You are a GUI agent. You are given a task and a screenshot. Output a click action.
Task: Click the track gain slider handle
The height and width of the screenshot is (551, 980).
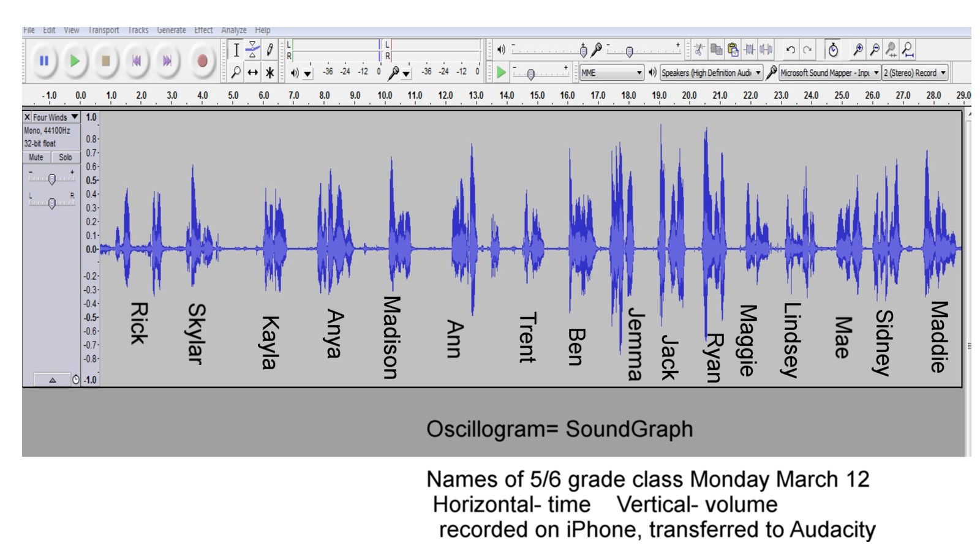point(52,179)
